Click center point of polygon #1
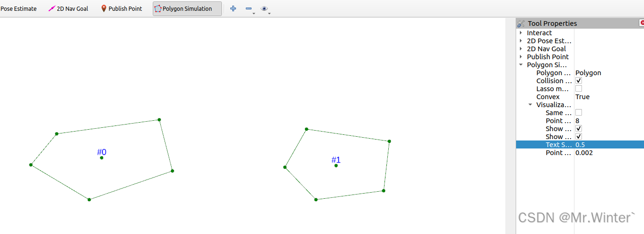This screenshot has width=644, height=234. [x=336, y=166]
